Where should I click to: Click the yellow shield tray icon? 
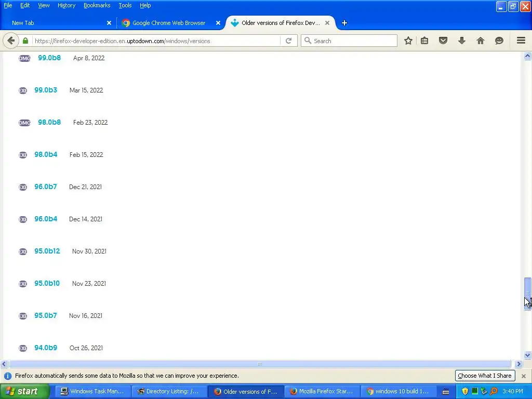coord(465,391)
